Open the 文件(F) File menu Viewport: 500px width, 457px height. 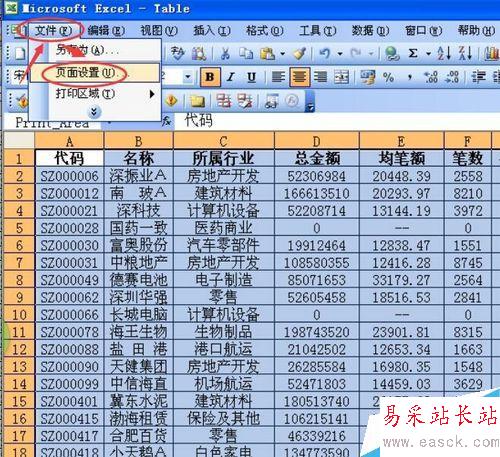click(53, 31)
